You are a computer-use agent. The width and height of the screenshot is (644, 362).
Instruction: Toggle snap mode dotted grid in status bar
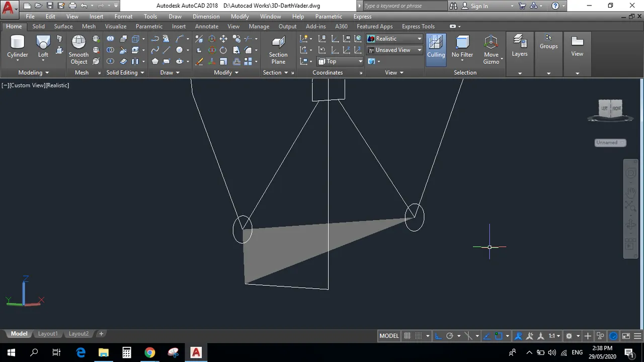[419, 336]
